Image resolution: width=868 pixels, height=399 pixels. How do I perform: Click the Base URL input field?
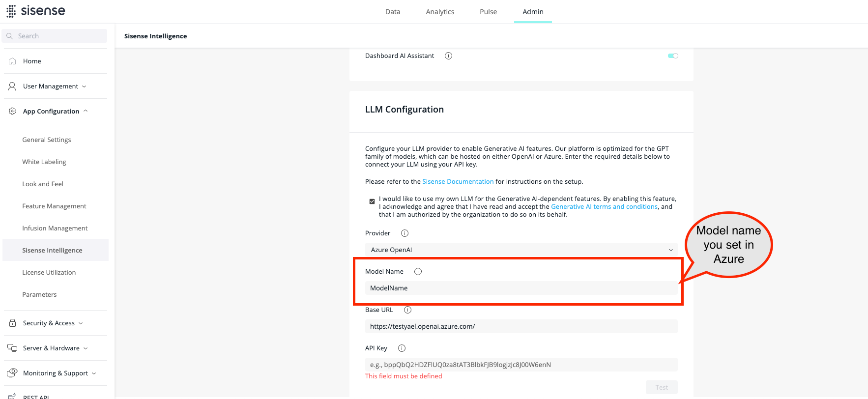point(521,326)
